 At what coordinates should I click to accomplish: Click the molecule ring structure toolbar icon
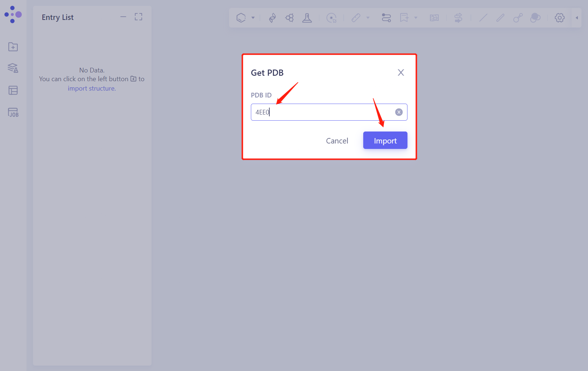[x=290, y=18]
